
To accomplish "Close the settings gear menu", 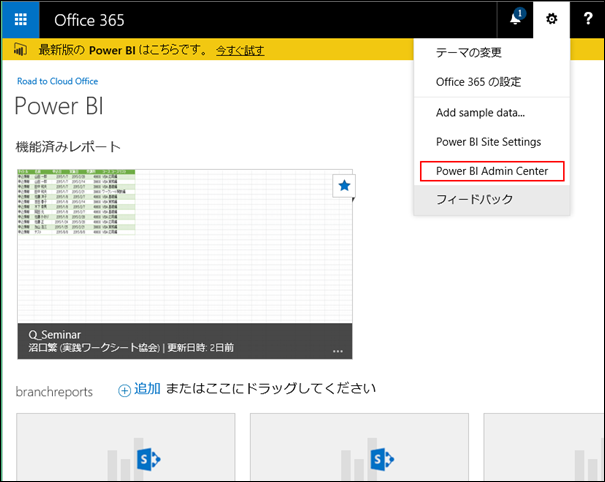I will point(551,19).
